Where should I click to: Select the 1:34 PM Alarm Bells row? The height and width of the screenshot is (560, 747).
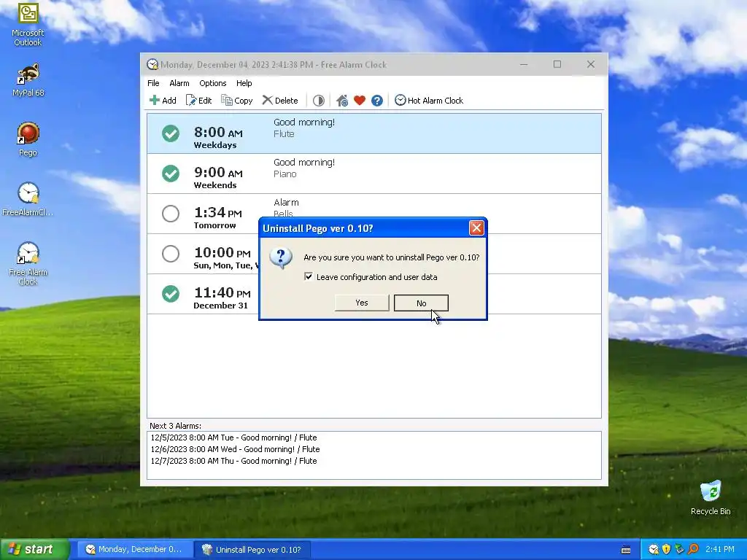(x=374, y=214)
